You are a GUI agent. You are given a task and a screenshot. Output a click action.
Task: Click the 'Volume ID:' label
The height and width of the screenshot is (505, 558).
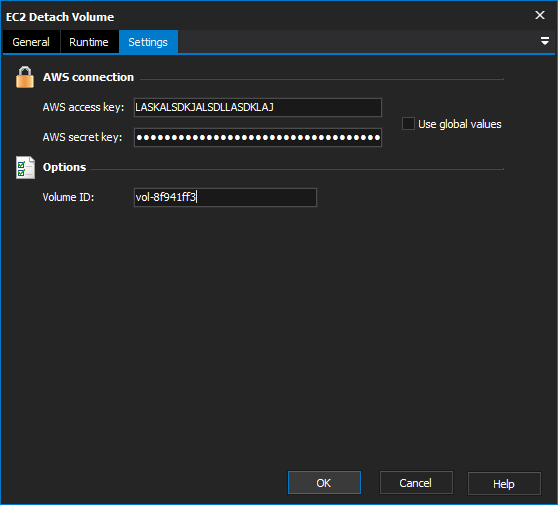tap(68, 197)
